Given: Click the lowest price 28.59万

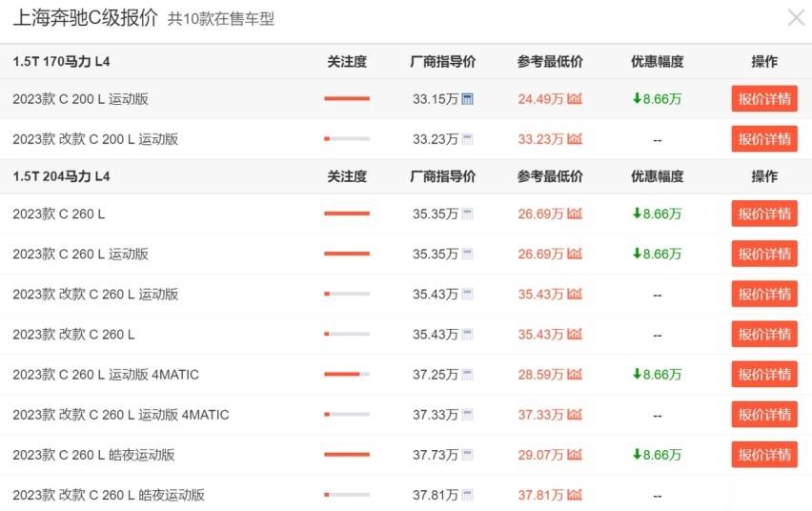Looking at the screenshot, I should (540, 374).
